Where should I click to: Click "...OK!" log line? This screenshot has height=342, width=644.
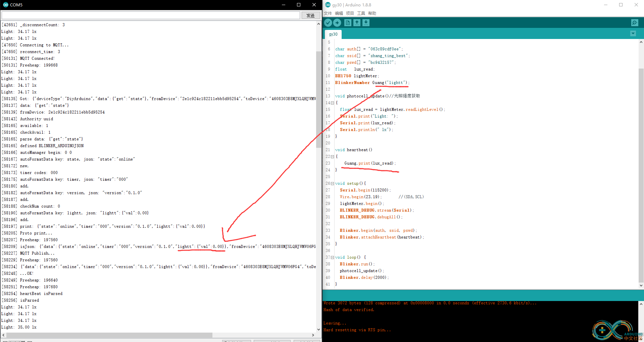coord(17,273)
